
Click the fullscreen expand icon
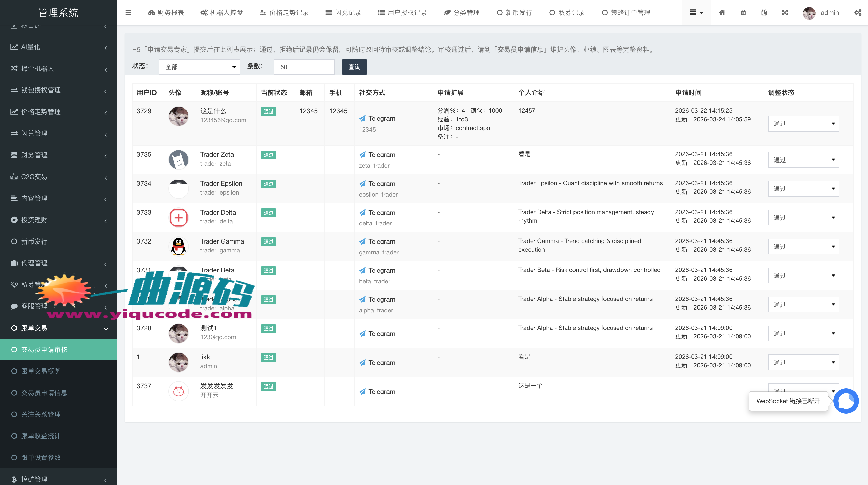pos(785,13)
